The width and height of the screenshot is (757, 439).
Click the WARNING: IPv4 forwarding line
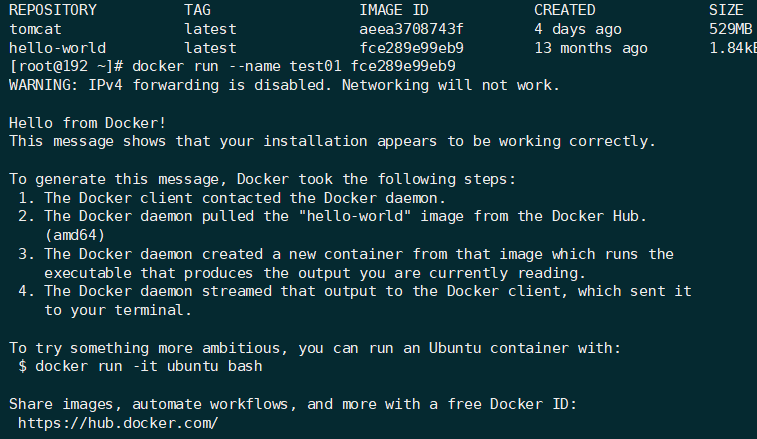[284, 85]
